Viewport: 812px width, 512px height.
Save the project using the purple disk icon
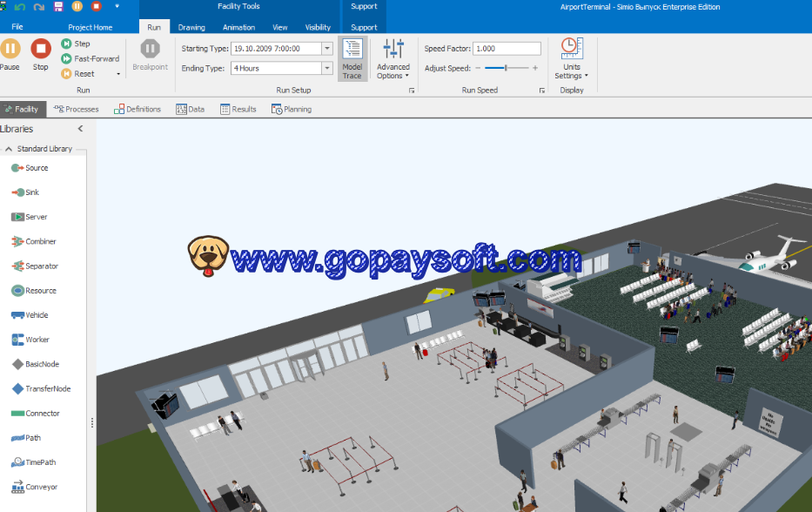[58, 7]
